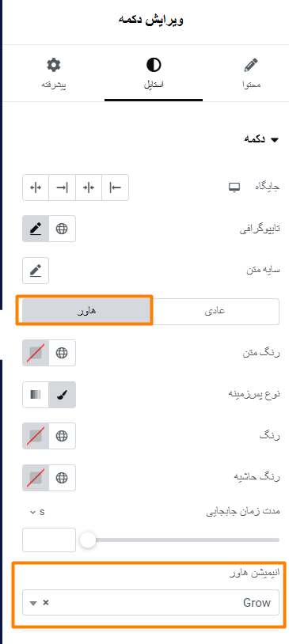The image size is (289, 644).
Task: Open the محتوا (content) tab
Action: click(251, 74)
